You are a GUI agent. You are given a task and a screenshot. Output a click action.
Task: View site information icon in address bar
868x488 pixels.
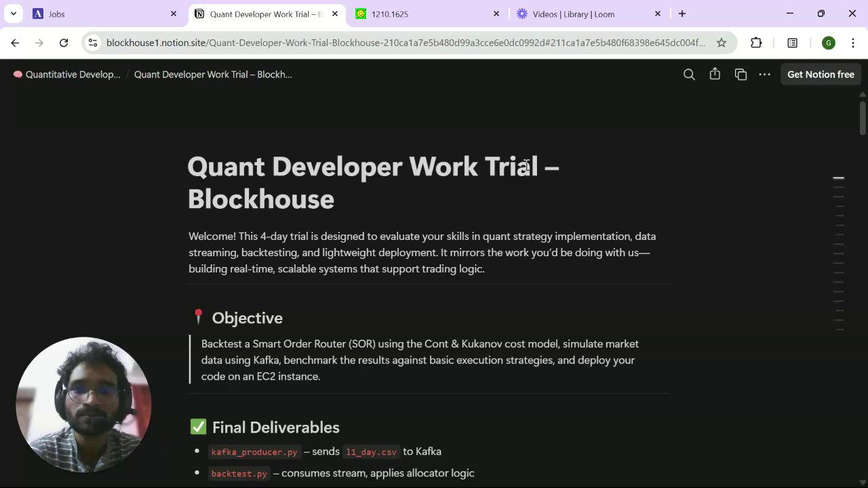[x=94, y=43]
